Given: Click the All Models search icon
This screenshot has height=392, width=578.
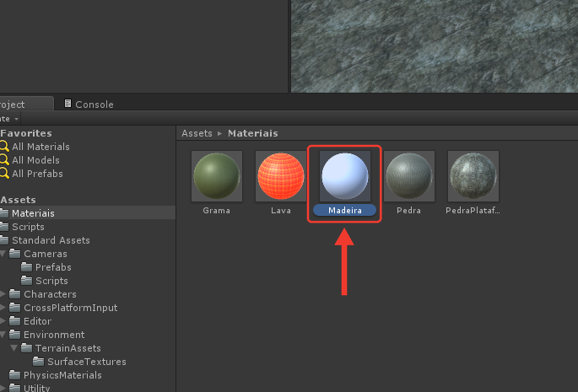Looking at the screenshot, I should pos(4,160).
